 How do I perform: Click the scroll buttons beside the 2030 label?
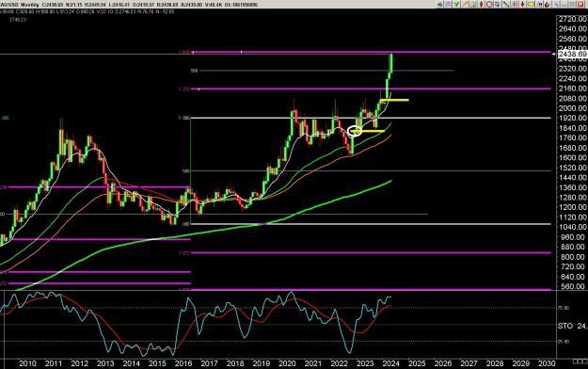click(580, 361)
